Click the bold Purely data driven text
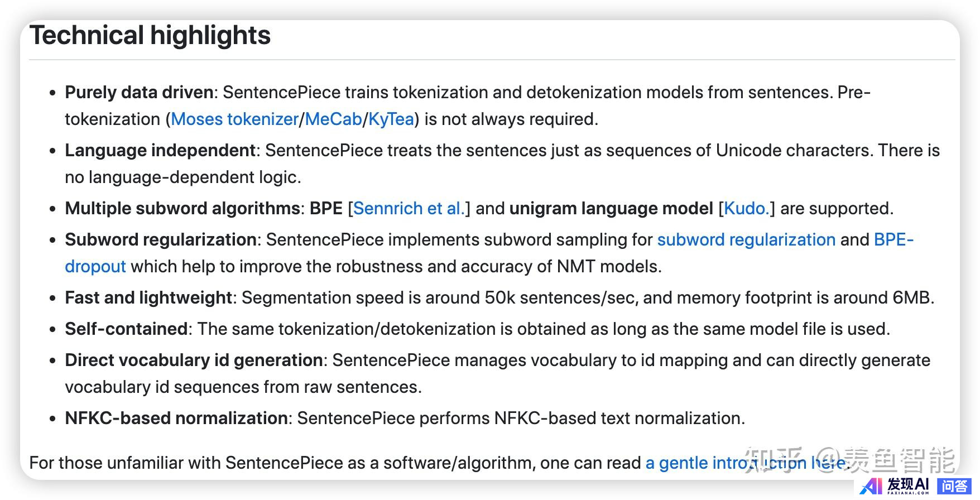The image size is (980, 500). click(x=139, y=93)
